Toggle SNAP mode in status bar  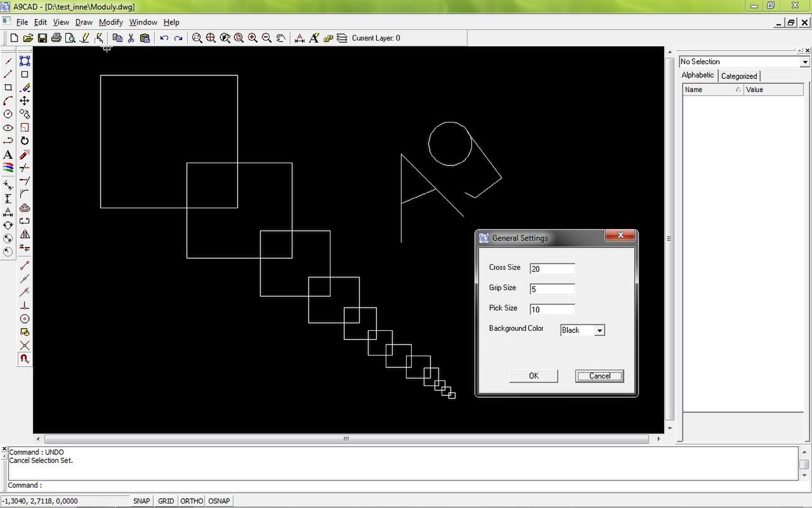tap(141, 501)
